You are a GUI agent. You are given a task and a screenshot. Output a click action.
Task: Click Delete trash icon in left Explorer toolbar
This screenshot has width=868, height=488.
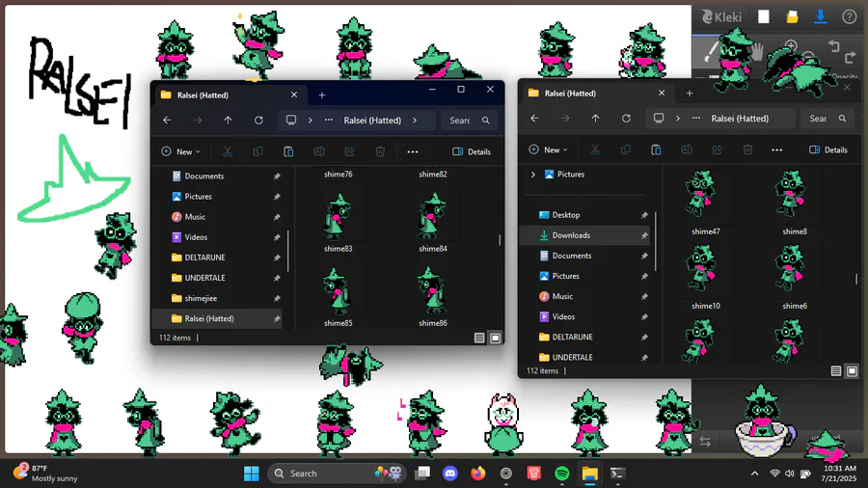click(380, 151)
